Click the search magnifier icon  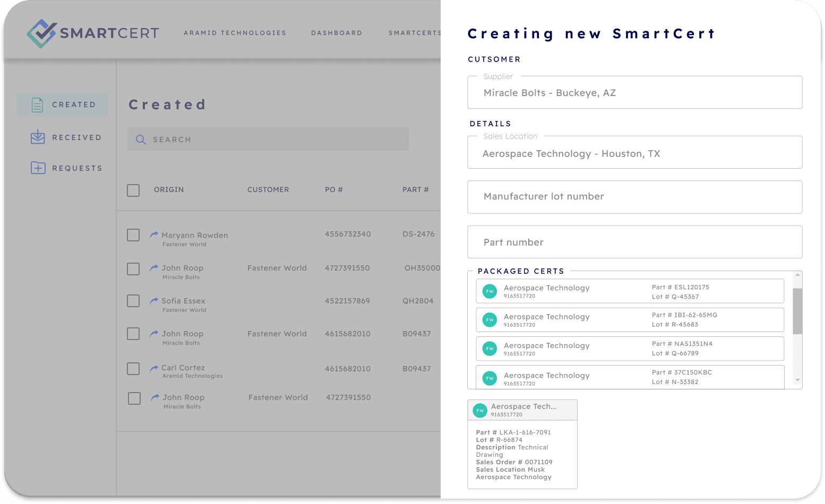pyautogui.click(x=140, y=139)
